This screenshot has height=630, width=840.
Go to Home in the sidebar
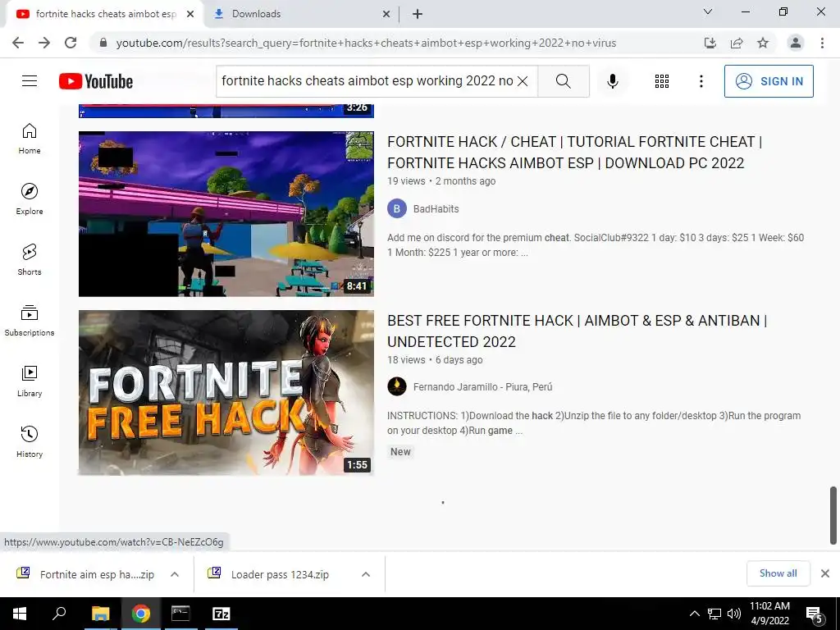point(30,139)
